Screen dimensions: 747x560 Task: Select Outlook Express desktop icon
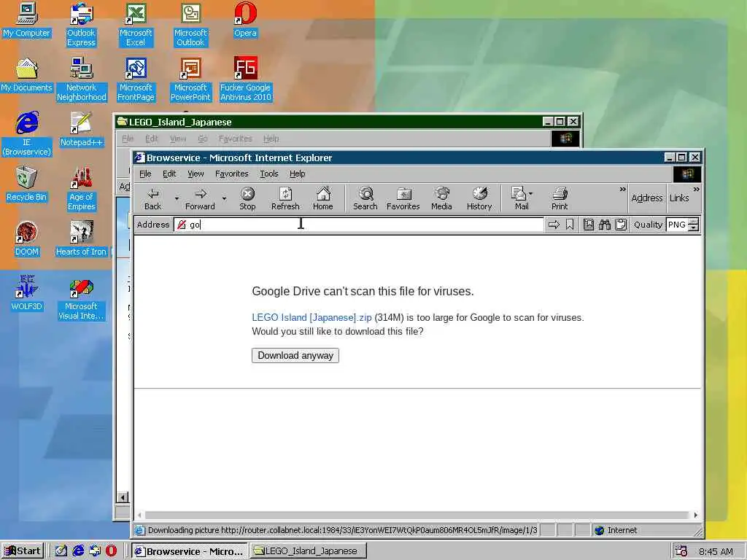(81, 25)
